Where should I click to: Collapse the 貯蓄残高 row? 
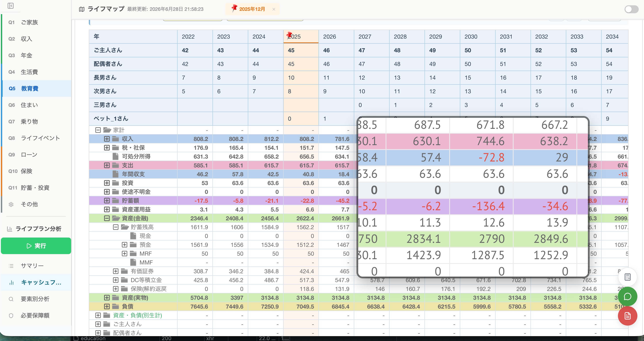[x=116, y=227]
